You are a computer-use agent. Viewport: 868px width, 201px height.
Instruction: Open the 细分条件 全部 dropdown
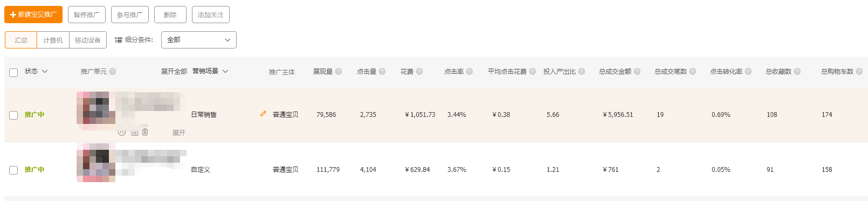pos(199,40)
